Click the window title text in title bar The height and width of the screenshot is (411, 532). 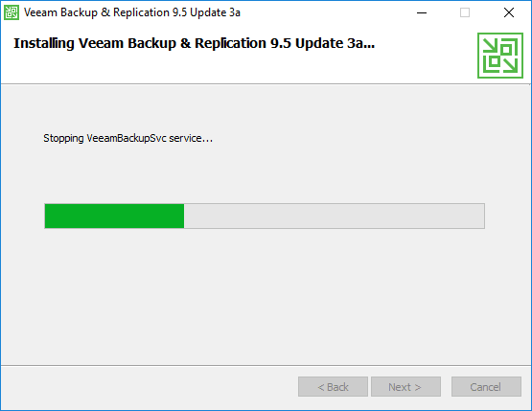[x=132, y=12]
